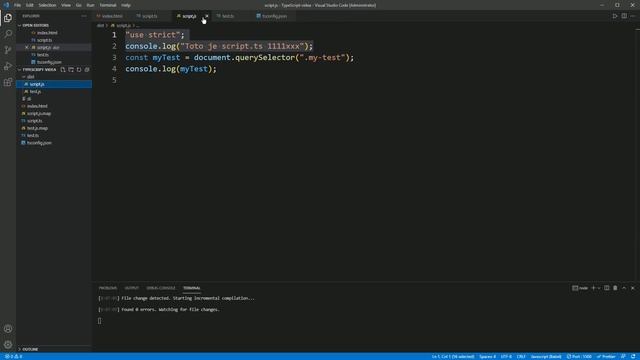This screenshot has height=360, width=640.
Task: Click the Refresh Explorer icon
Action: click(x=79, y=70)
